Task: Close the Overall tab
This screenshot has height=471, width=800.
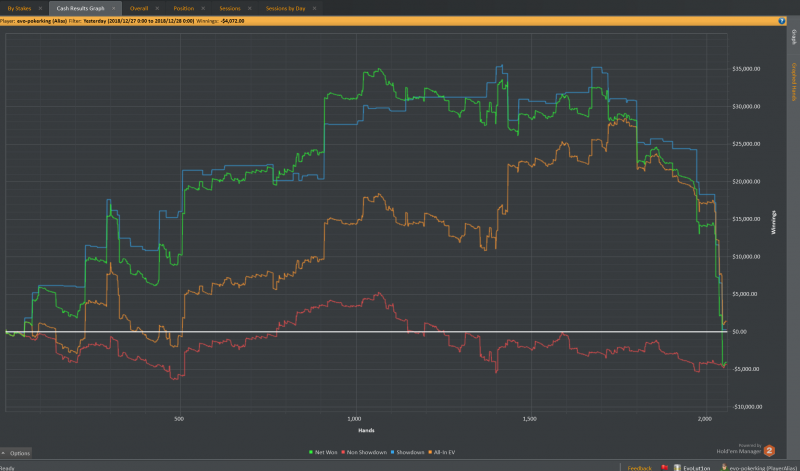Action: pos(157,8)
